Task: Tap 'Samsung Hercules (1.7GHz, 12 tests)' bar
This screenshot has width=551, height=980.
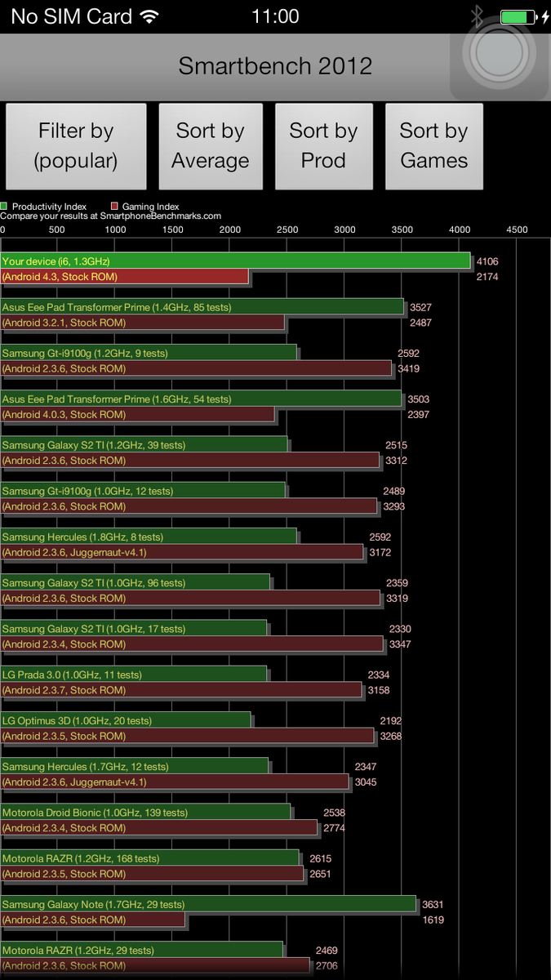Action: coord(135,767)
